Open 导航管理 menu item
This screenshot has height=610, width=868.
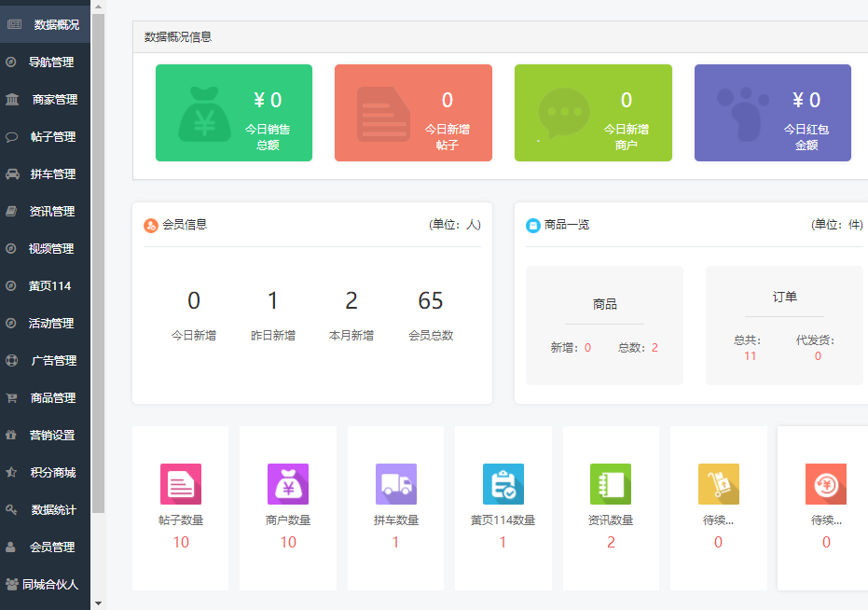pos(45,62)
